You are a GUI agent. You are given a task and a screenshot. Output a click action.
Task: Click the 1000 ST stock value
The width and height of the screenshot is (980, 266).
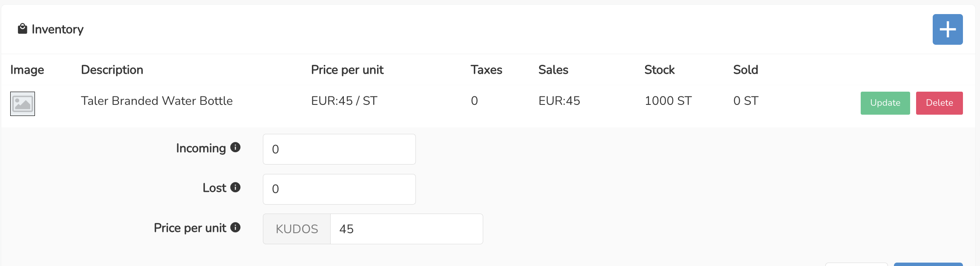click(x=668, y=101)
